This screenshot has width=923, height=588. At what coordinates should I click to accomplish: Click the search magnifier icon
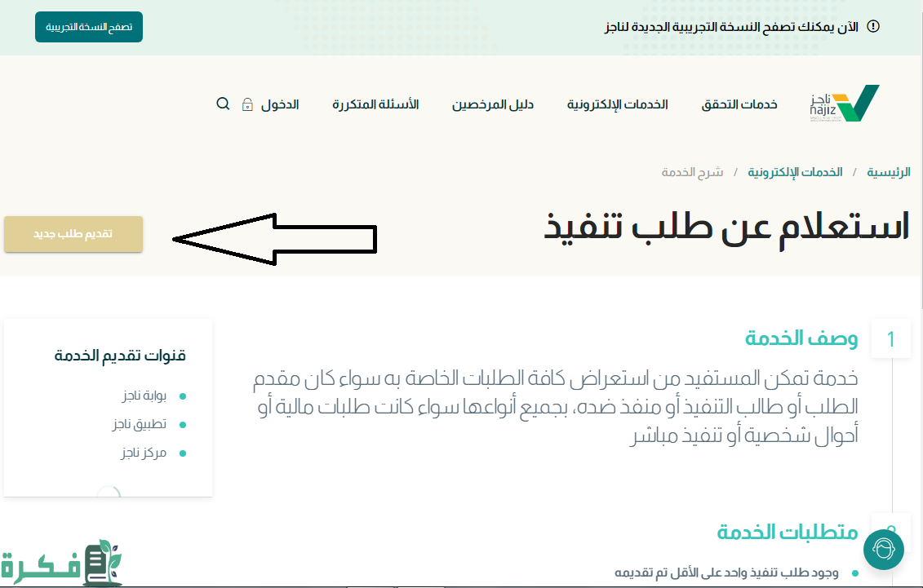click(223, 104)
